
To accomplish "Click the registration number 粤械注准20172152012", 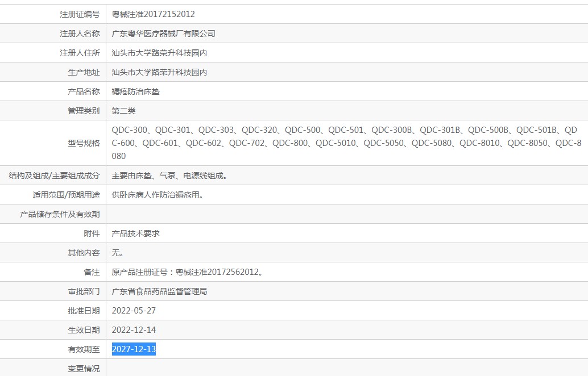I will (154, 14).
